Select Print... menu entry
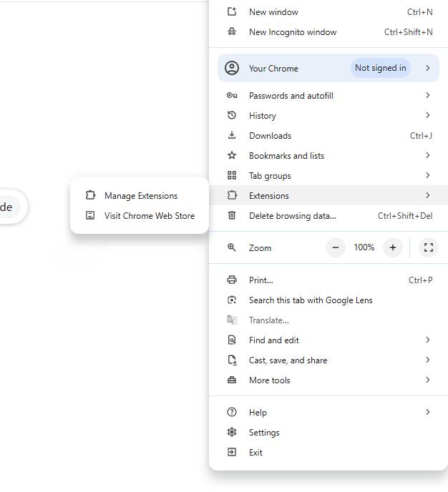This screenshot has height=492, width=448. (328, 280)
